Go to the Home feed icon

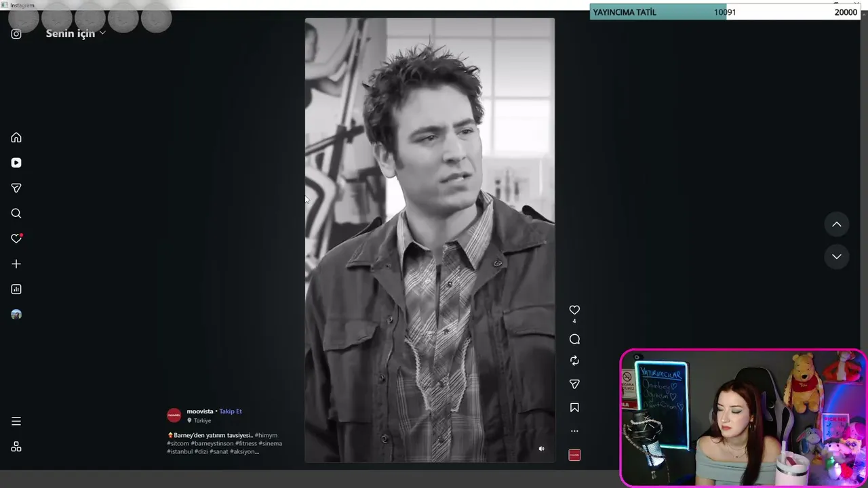tap(16, 138)
